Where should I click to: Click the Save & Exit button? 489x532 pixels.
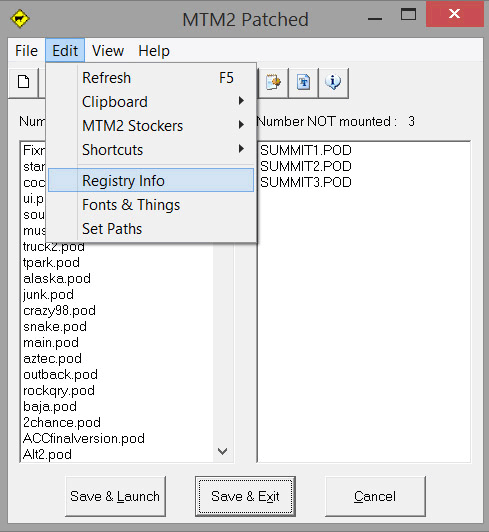point(245,496)
